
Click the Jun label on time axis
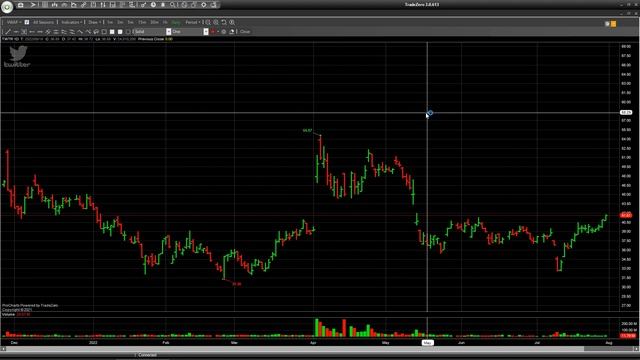pos(461,343)
